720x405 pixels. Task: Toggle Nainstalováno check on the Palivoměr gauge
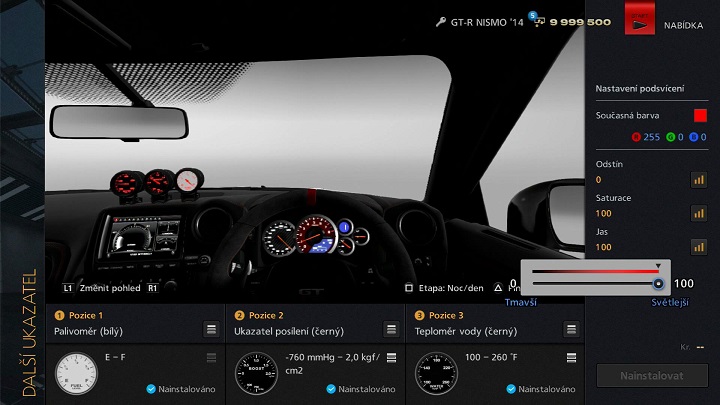[150, 389]
